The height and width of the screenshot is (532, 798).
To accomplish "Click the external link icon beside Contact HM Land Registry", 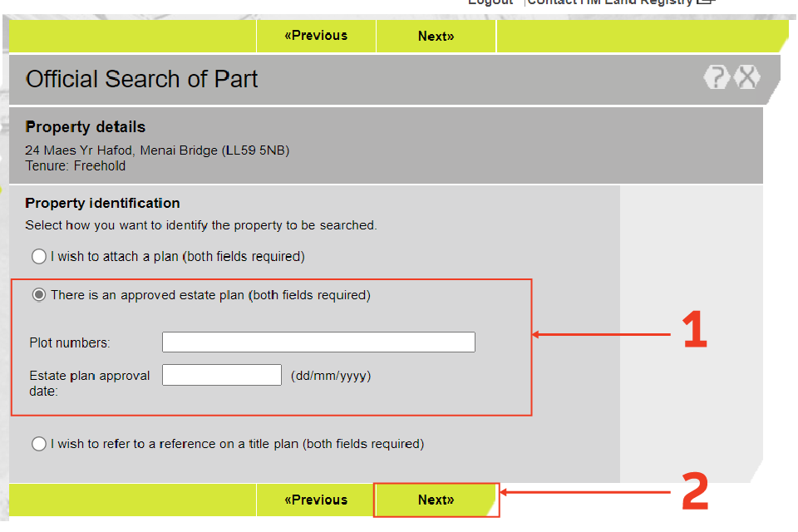I will pyautogui.click(x=705, y=2).
